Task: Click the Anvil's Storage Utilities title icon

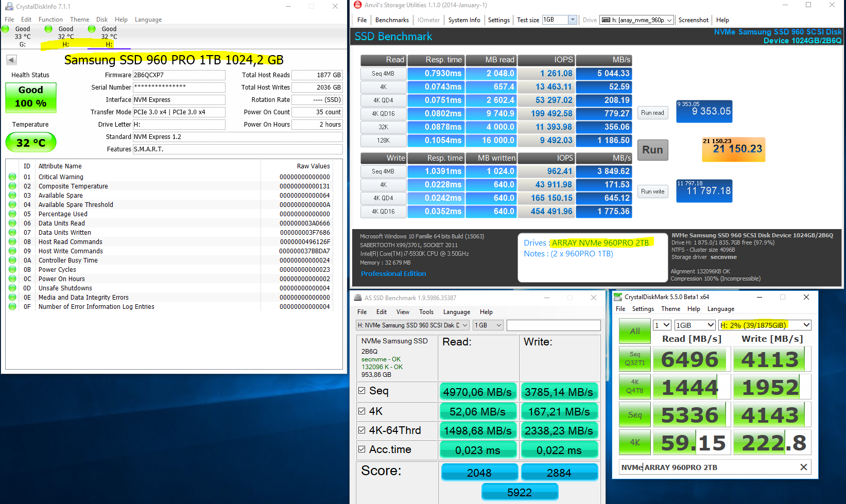Action: (358, 5)
